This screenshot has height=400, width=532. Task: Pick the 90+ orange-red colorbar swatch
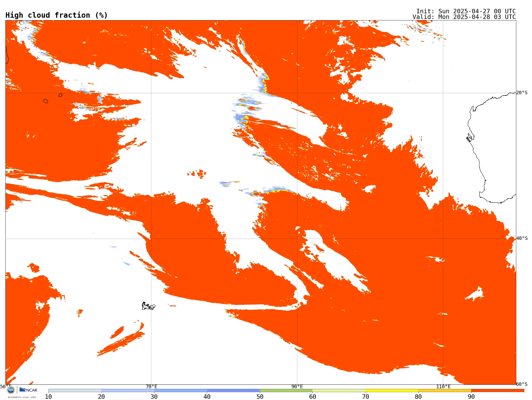(498, 391)
